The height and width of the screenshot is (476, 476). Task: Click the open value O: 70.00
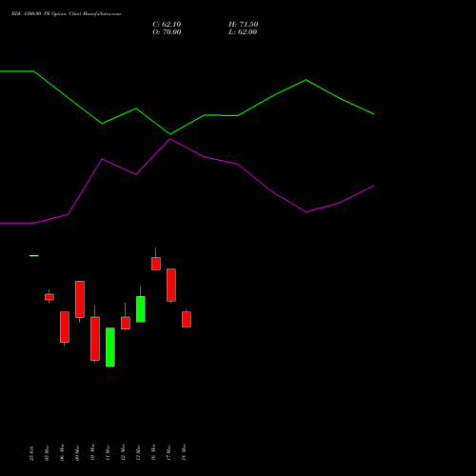167,32
